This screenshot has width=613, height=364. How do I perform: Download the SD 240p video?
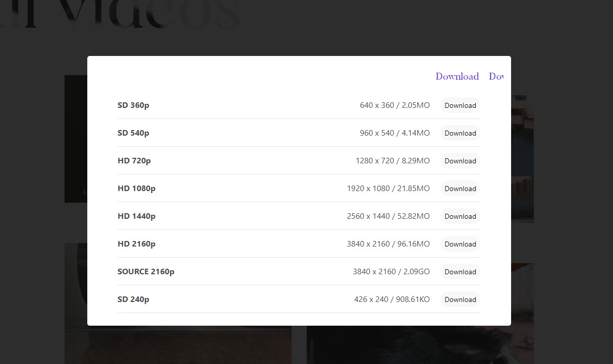[x=460, y=299]
